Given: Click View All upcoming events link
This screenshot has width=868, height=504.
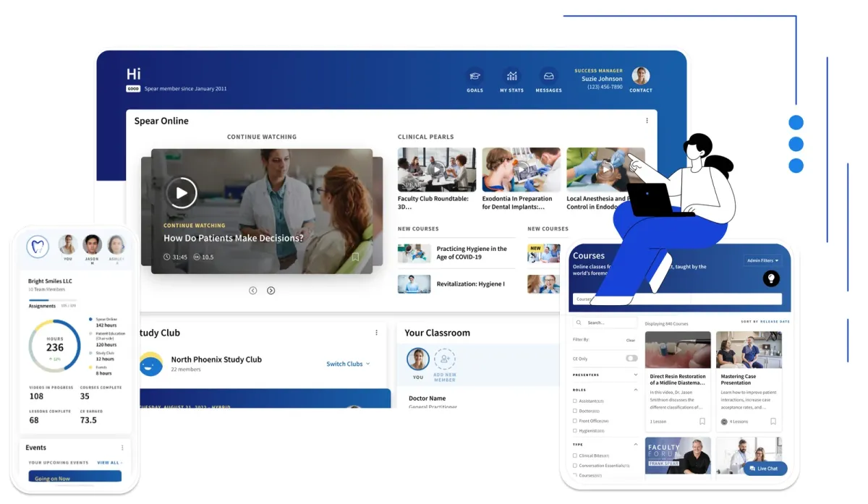Looking at the screenshot, I should [x=109, y=463].
